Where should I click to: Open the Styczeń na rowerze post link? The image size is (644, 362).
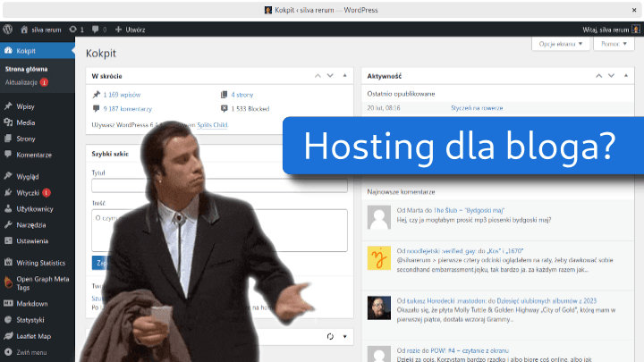point(476,107)
